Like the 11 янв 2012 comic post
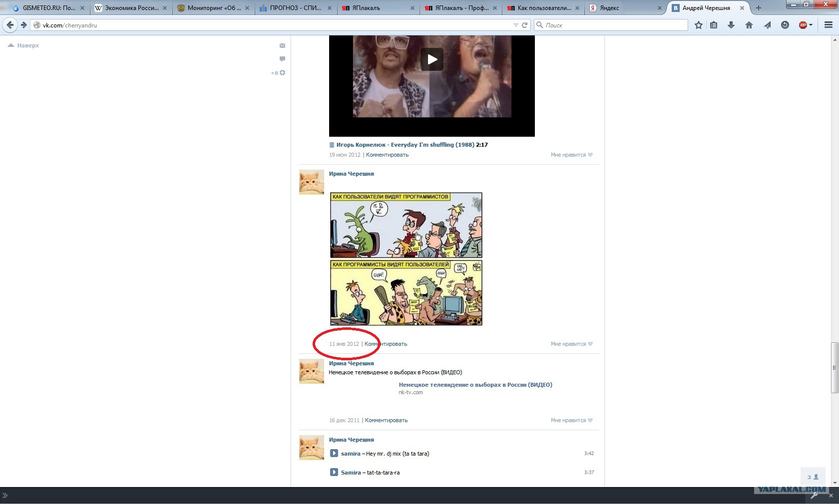839x504 pixels. 572,344
